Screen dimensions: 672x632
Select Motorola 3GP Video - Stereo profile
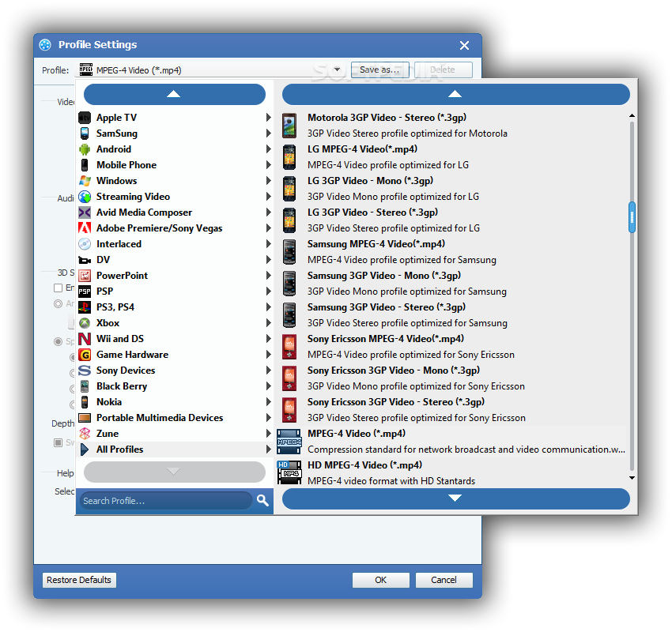coord(451,126)
